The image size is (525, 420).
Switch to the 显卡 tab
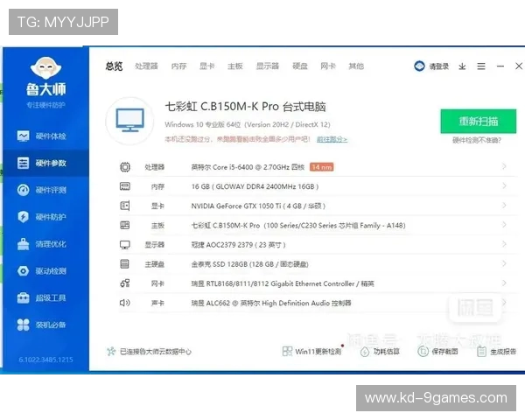click(x=206, y=66)
